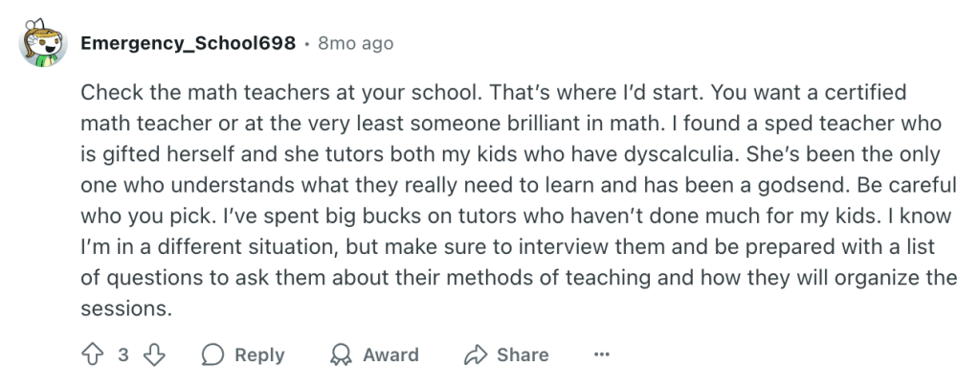Image resolution: width=980 pixels, height=389 pixels.
Task: Click the final word "sessions." in the comment
Action: (x=126, y=309)
